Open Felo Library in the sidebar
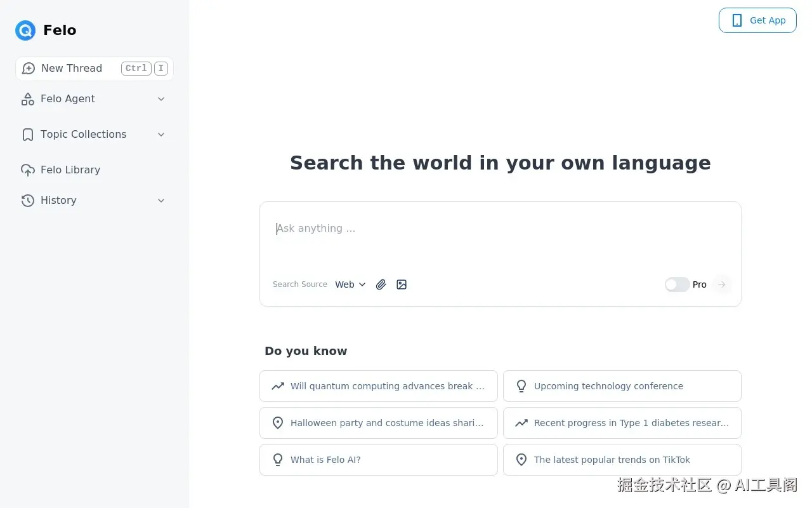This screenshot has width=812, height=508. tap(95, 170)
